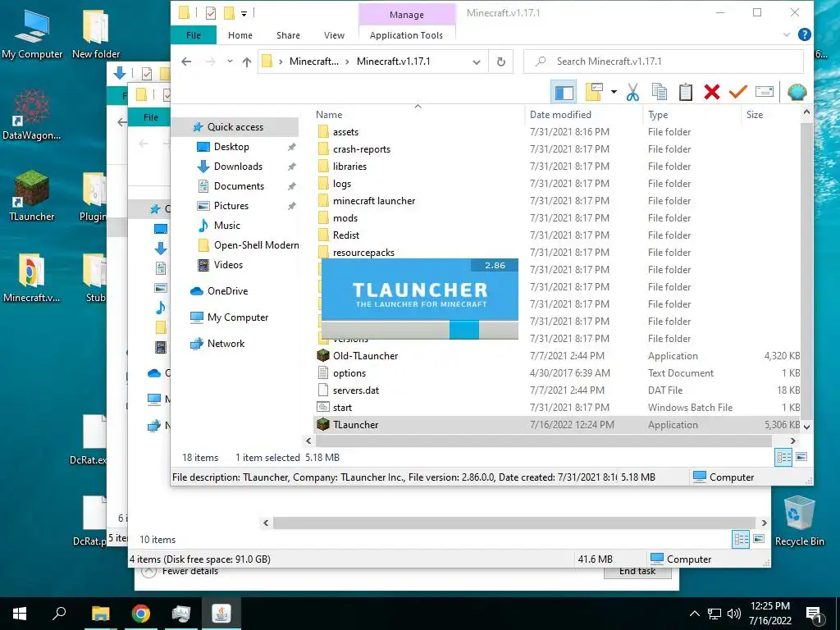Switch to details view in 10 items window
Screen dimensions: 840x630
[x=741, y=540]
